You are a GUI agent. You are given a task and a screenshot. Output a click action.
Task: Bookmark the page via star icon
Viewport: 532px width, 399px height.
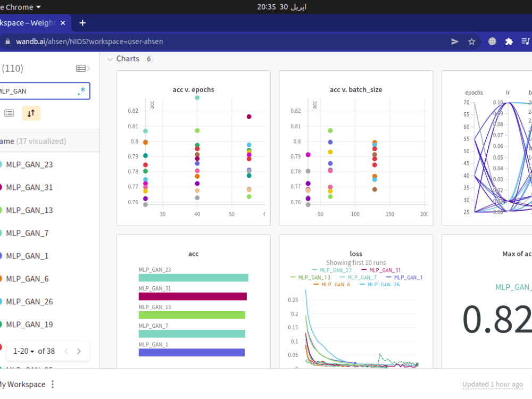point(472,41)
